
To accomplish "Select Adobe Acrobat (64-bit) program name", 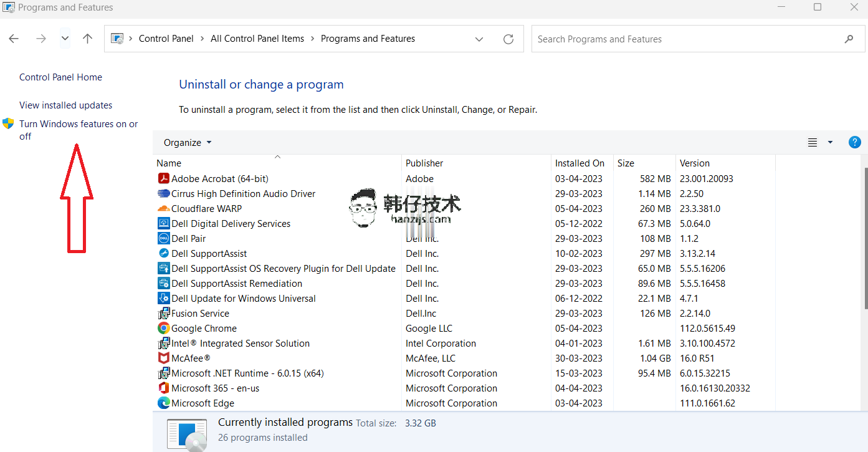I will [x=220, y=179].
